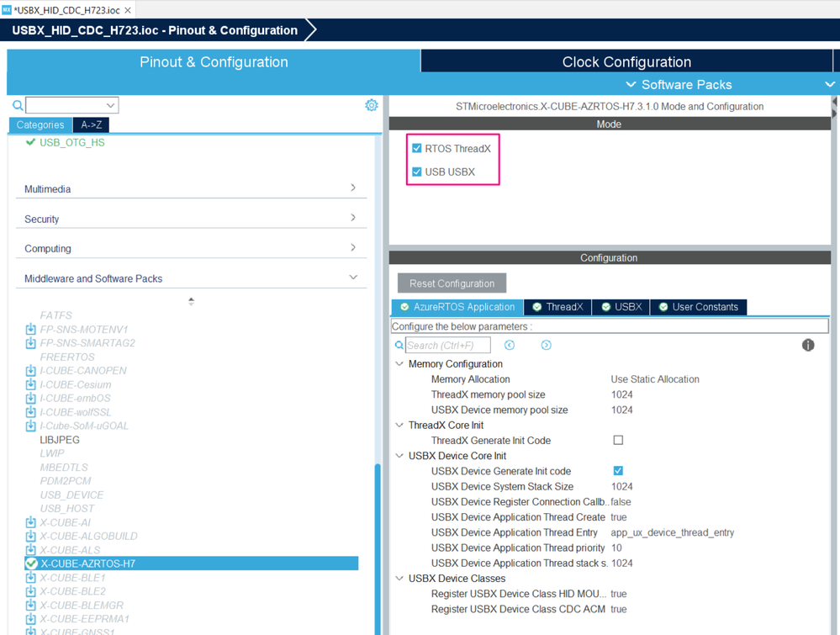Click the next search result arrow icon

click(x=544, y=345)
